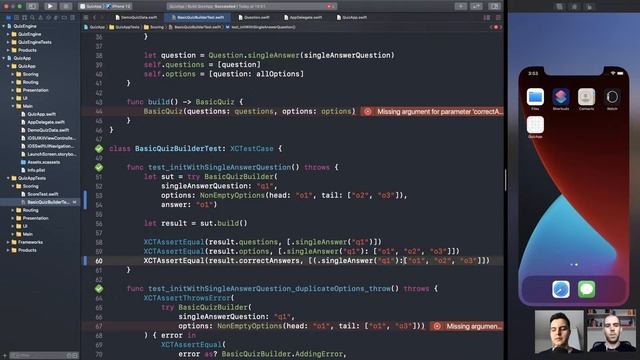Click simulator screenshot toolbar button
The image size is (640, 360).
pyautogui.click(x=559, y=7)
